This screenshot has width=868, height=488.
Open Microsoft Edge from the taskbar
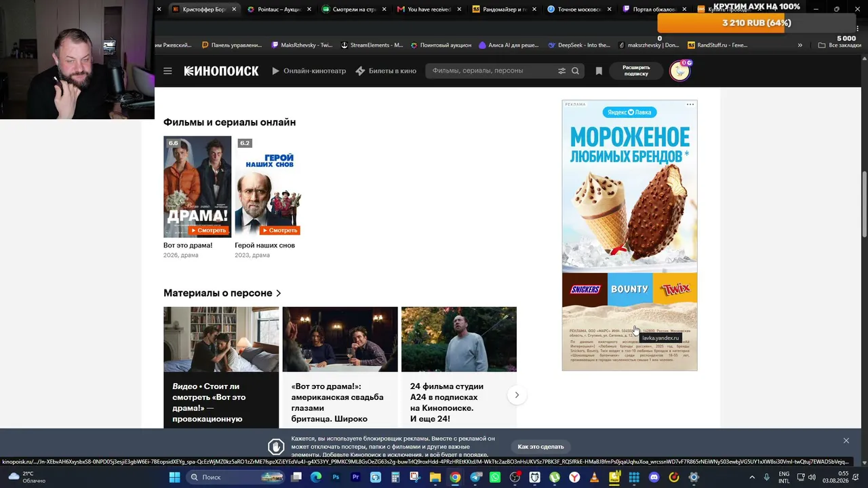click(316, 477)
